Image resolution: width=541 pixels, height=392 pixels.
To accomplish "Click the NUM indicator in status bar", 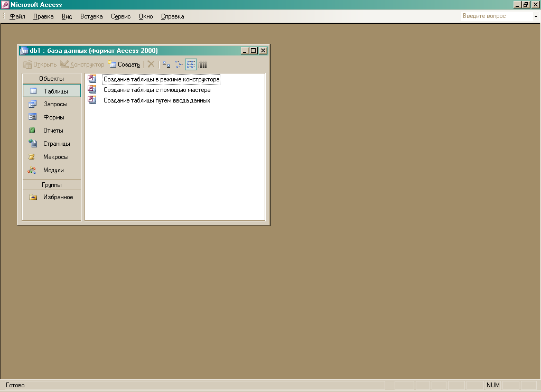I will coord(493,385).
